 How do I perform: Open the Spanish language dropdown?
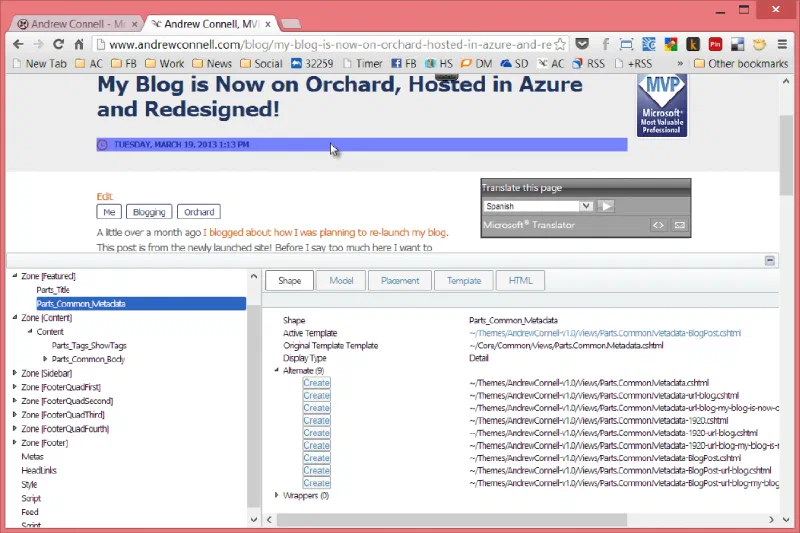(x=538, y=206)
